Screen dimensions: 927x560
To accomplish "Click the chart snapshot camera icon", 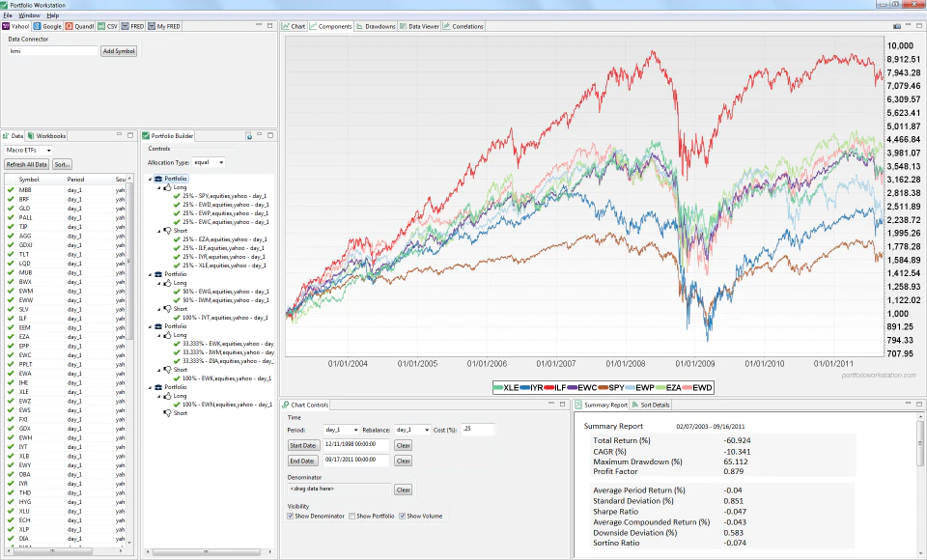I will click(x=897, y=26).
